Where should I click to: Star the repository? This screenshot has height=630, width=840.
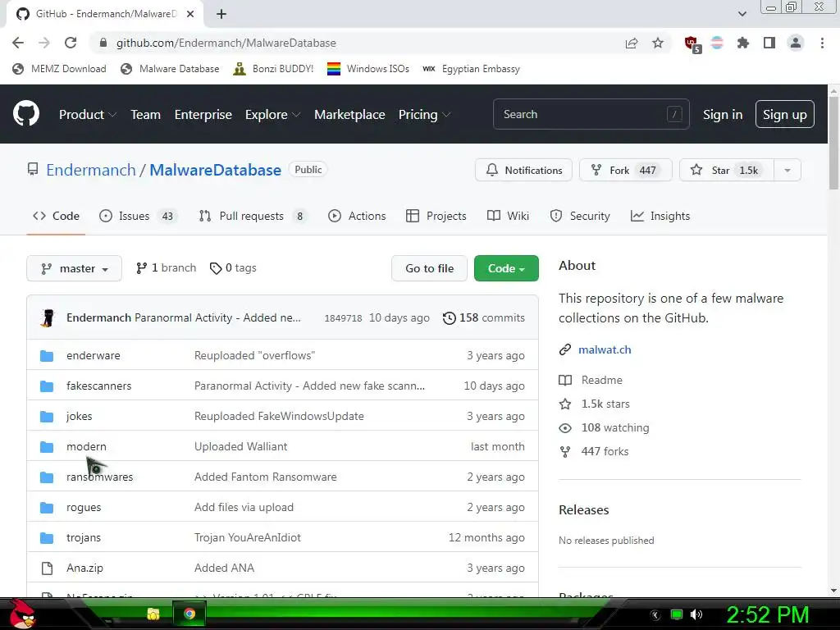pyautogui.click(x=727, y=171)
